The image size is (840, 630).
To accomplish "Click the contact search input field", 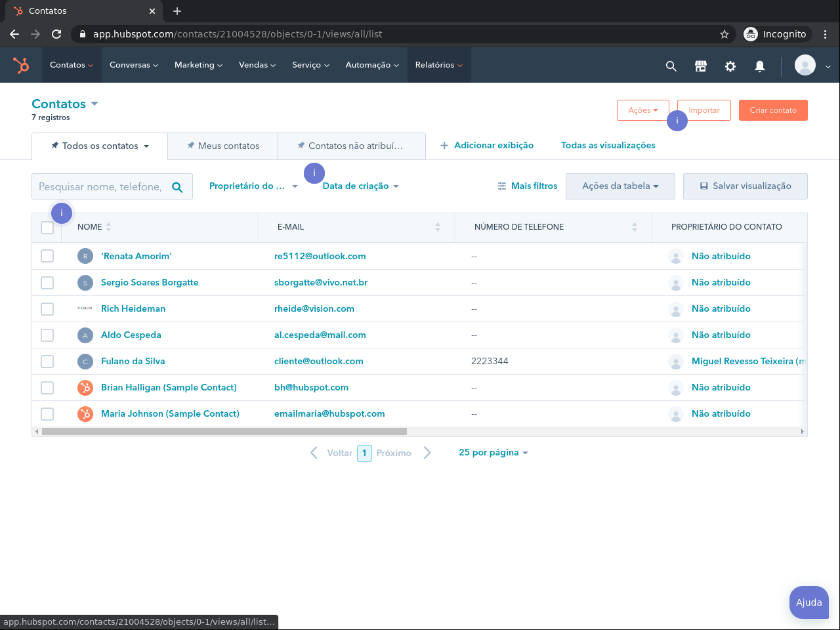I will tap(100, 187).
